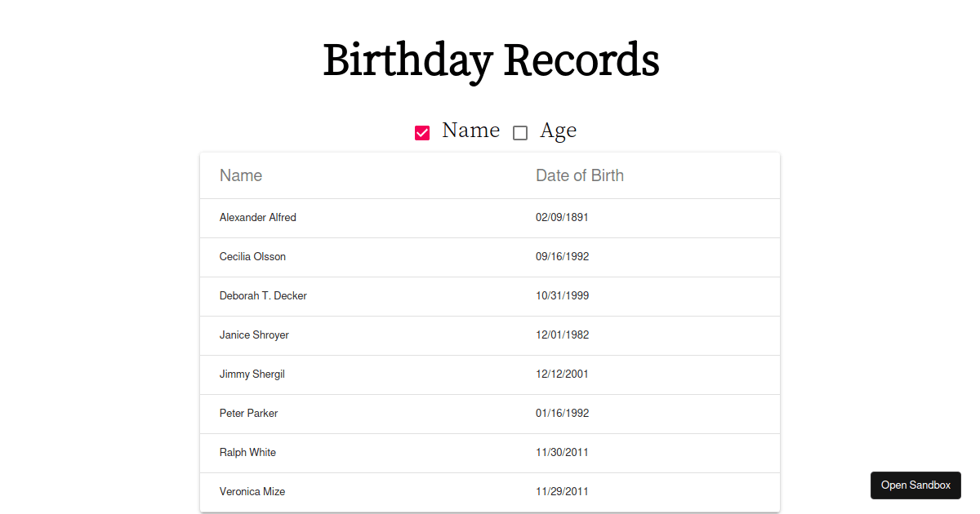Select the Name column header
The height and width of the screenshot is (514, 980).
[x=241, y=175]
